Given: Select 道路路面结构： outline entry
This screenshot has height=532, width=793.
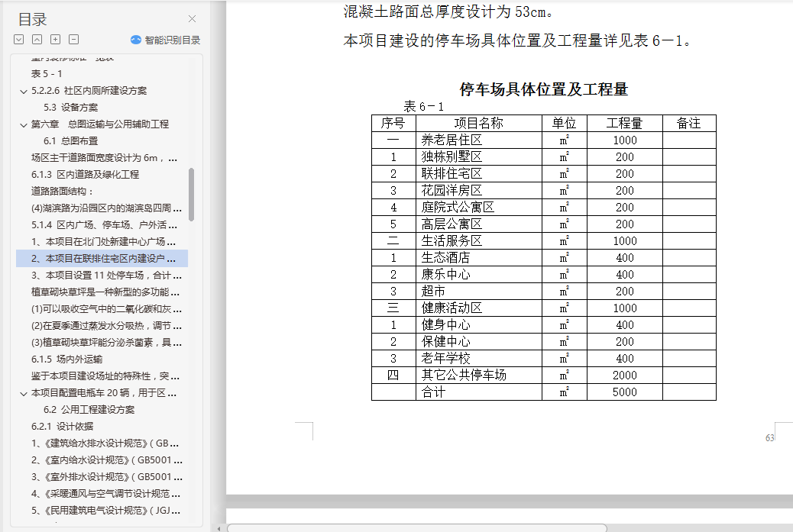Looking at the screenshot, I should point(62,191).
